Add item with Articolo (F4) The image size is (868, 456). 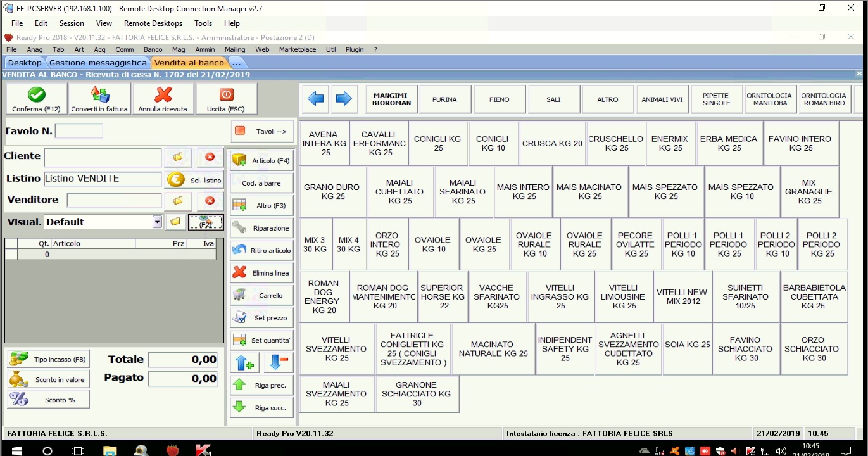[262, 160]
